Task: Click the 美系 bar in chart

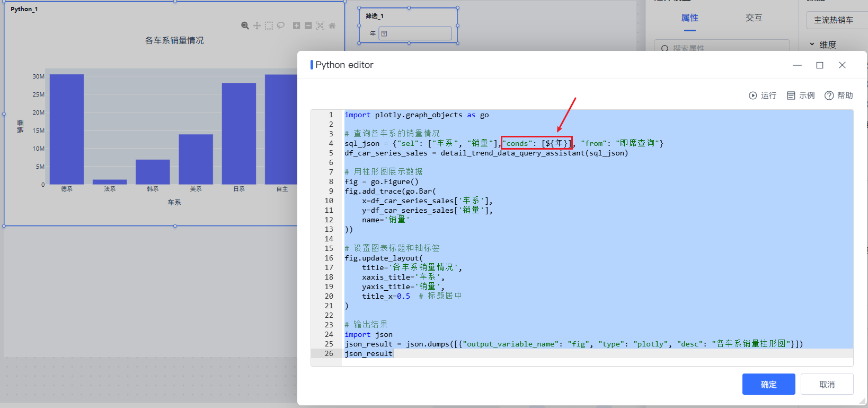Action: click(x=196, y=159)
